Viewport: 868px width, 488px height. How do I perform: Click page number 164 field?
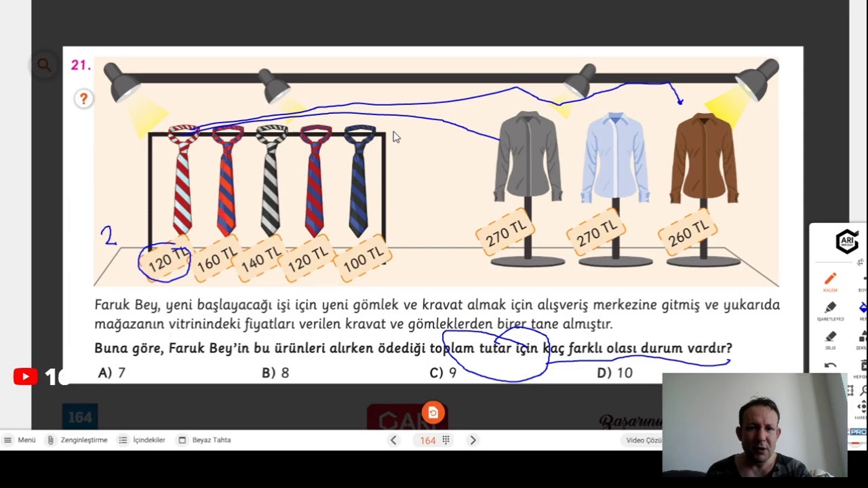pyautogui.click(x=427, y=441)
